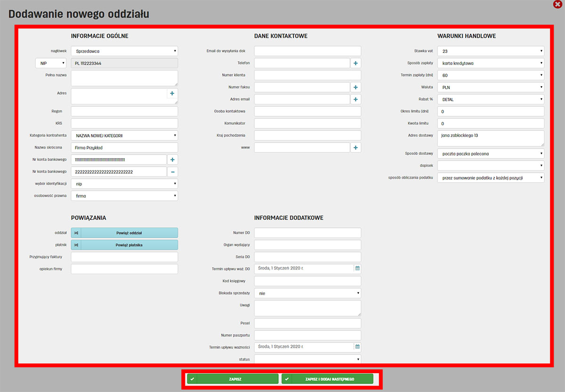The width and height of the screenshot is (565, 392).
Task: Remove second bank account with minus icon
Action: (x=173, y=172)
